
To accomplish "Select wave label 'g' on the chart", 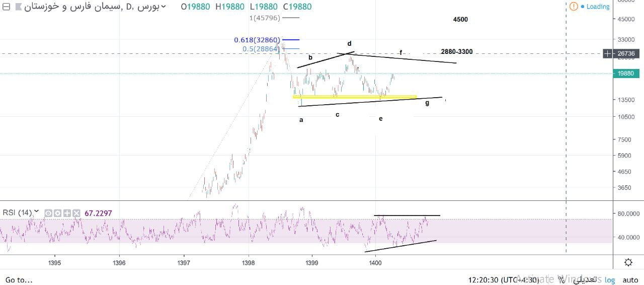I will pos(427,103).
